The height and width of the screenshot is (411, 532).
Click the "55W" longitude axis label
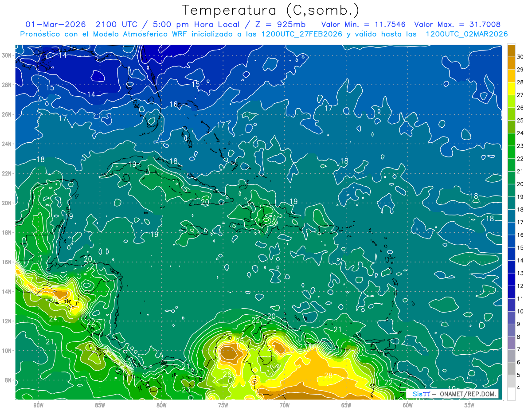tap(469, 405)
